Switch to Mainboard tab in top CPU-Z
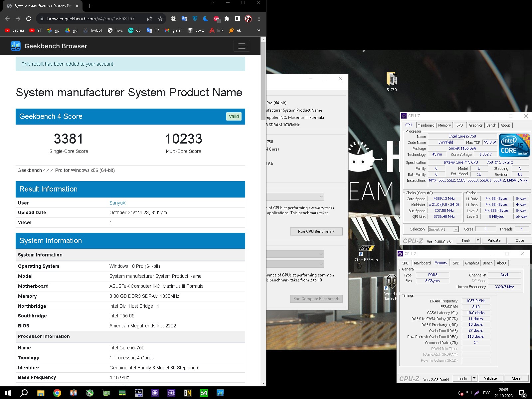 point(426,125)
